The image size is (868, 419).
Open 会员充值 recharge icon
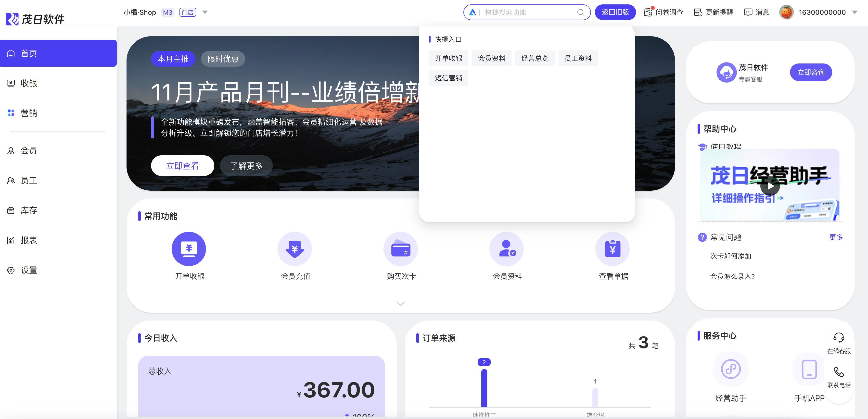pyautogui.click(x=294, y=249)
